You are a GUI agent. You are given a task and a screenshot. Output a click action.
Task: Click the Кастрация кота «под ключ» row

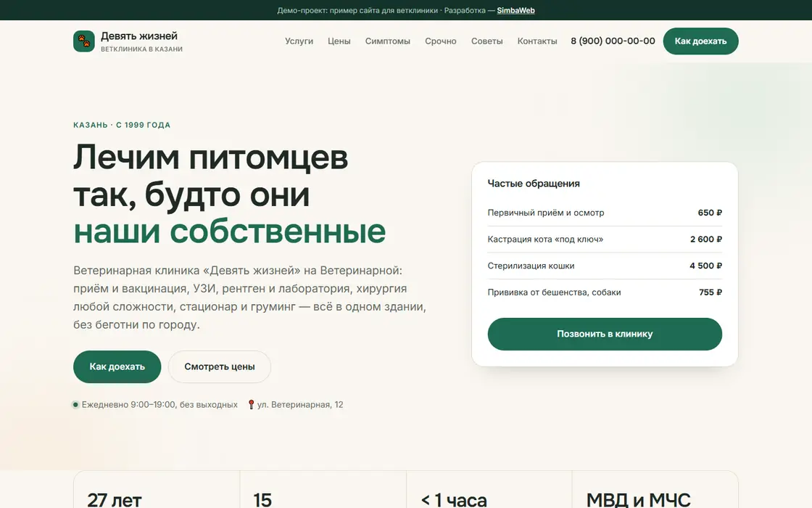[605, 239]
